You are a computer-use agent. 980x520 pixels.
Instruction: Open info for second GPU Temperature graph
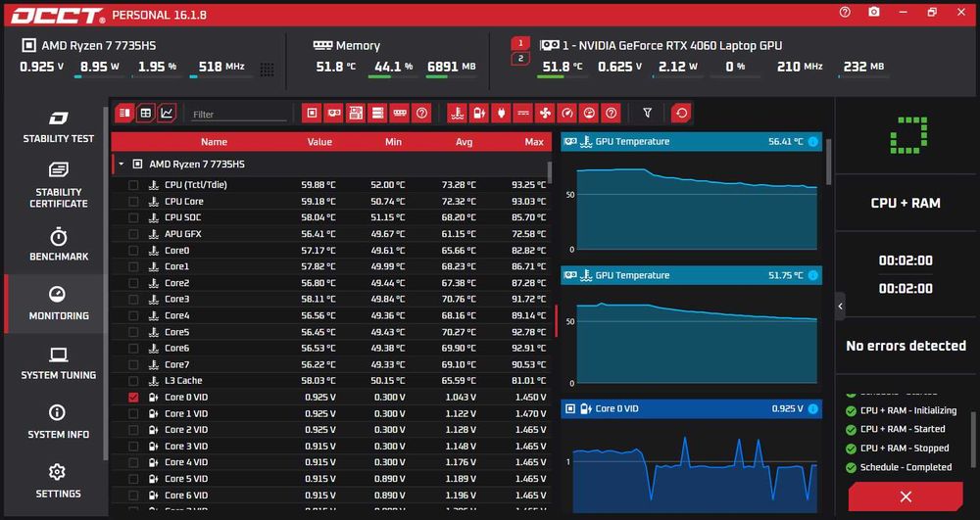click(x=813, y=275)
